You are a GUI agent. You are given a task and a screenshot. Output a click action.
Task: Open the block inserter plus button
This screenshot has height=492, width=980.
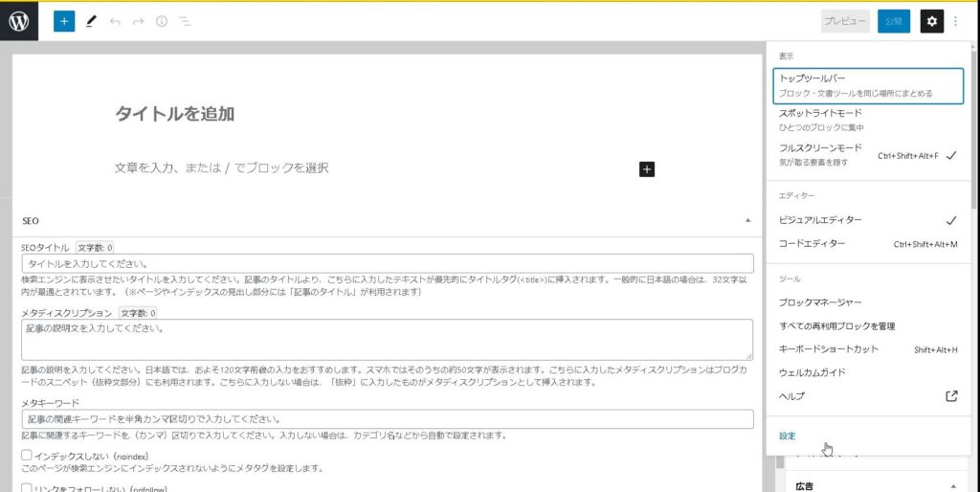point(64,21)
